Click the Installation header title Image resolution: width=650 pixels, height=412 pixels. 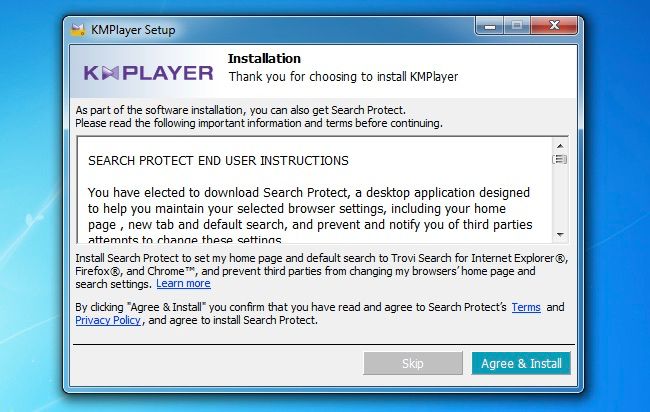pyautogui.click(x=264, y=59)
